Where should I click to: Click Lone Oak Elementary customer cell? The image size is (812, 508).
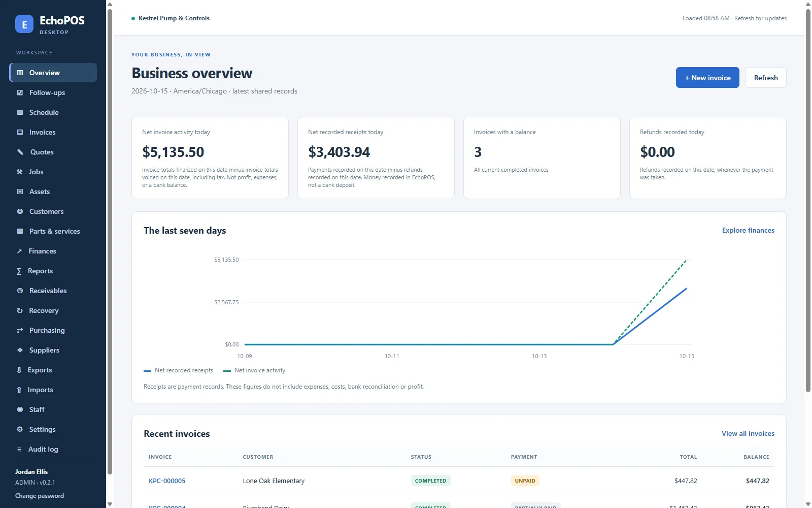click(274, 481)
